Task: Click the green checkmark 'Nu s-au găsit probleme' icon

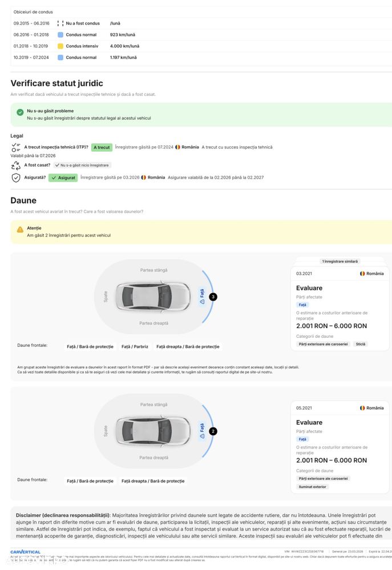Action: (x=20, y=112)
